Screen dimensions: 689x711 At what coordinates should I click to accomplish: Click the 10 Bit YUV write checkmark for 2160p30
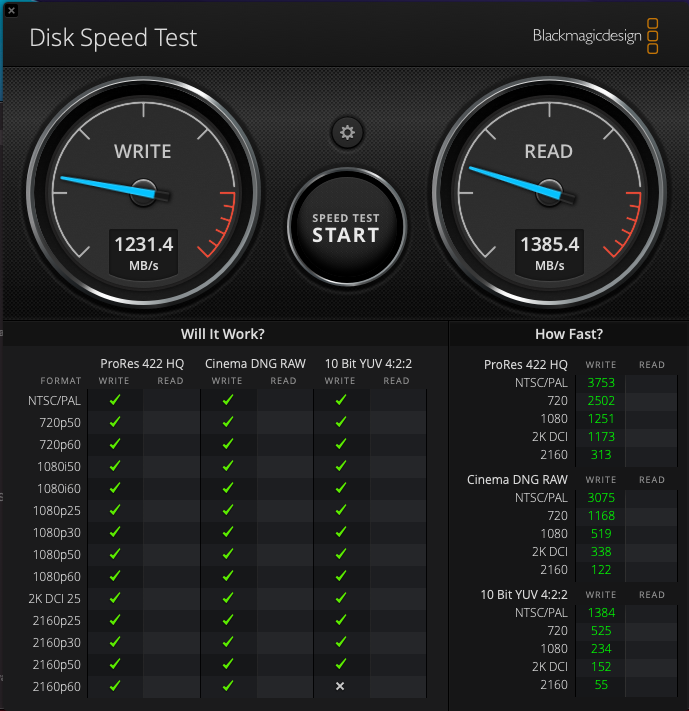341,642
